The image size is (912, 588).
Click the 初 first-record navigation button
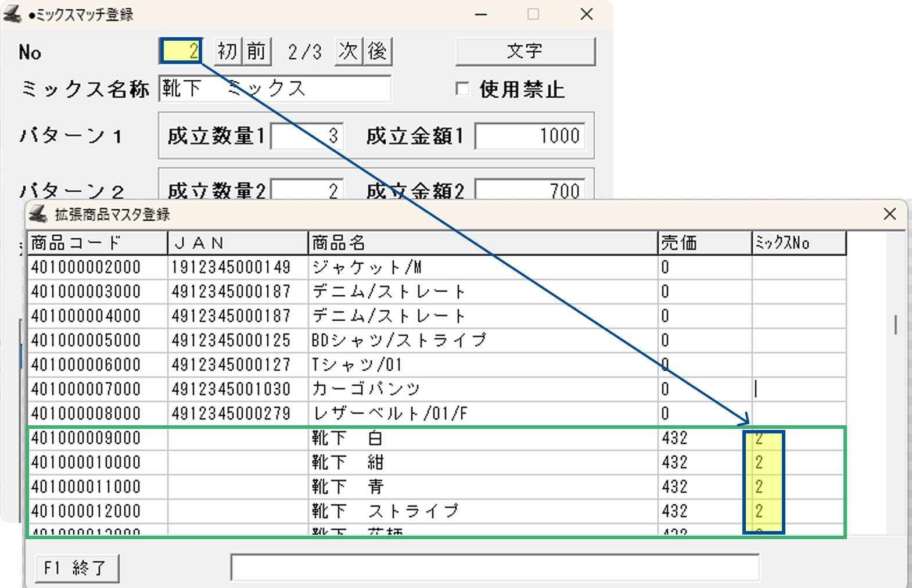(x=227, y=51)
